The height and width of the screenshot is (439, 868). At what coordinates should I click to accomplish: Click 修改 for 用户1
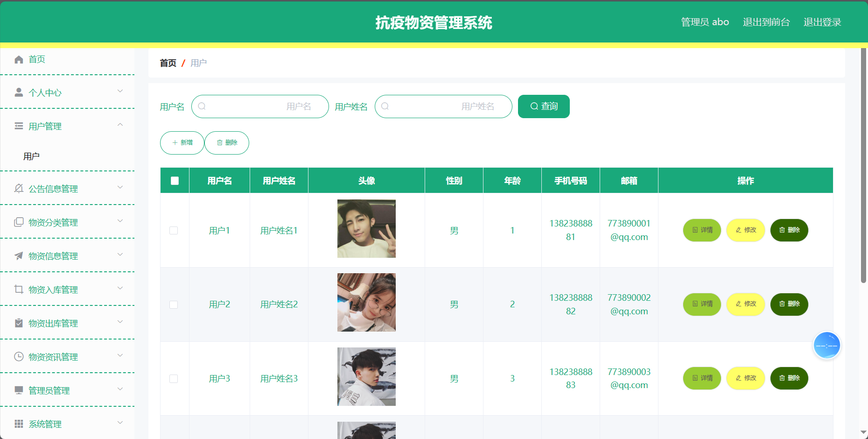pyautogui.click(x=746, y=230)
